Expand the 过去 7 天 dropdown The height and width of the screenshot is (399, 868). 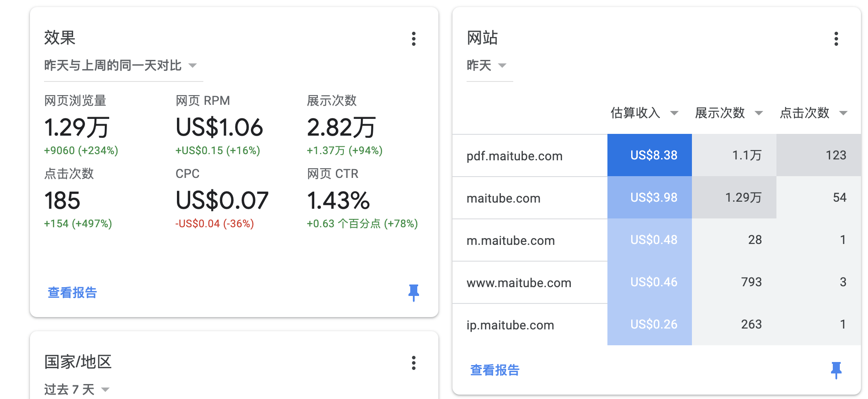point(77,389)
